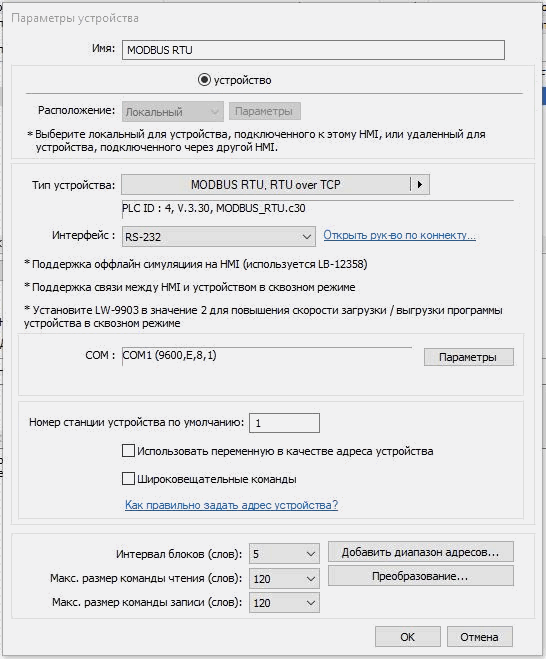This screenshot has height=659, width=546.
Task: Click COM port Параметры button
Action: point(468,357)
